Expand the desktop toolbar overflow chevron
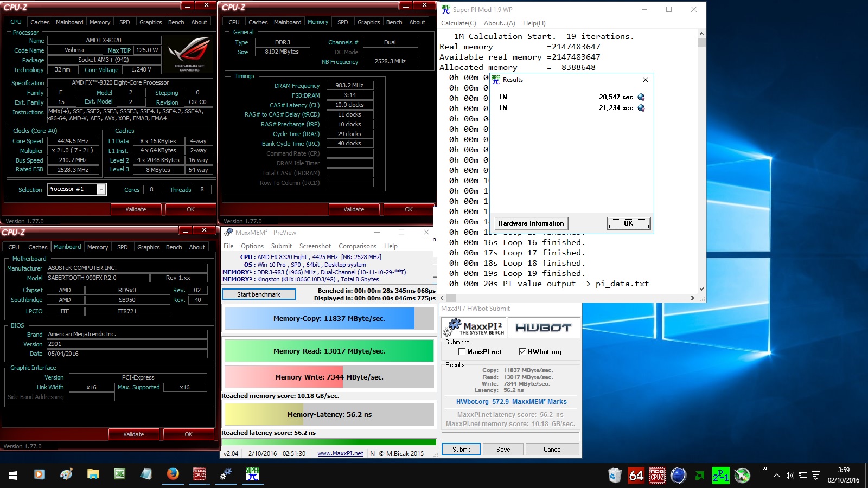The image size is (868, 488). tap(765, 468)
